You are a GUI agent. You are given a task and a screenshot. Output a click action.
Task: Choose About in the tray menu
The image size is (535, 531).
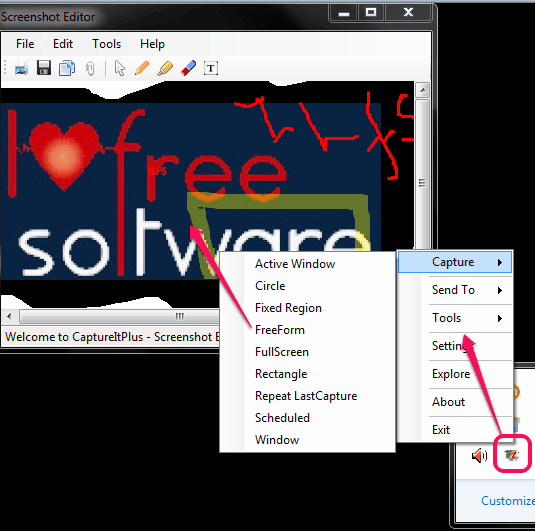455,402
